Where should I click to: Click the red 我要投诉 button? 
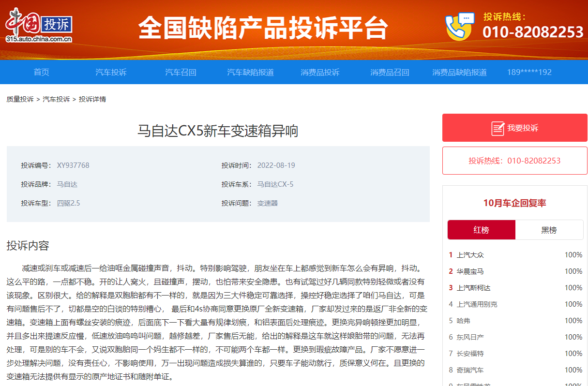click(x=515, y=128)
